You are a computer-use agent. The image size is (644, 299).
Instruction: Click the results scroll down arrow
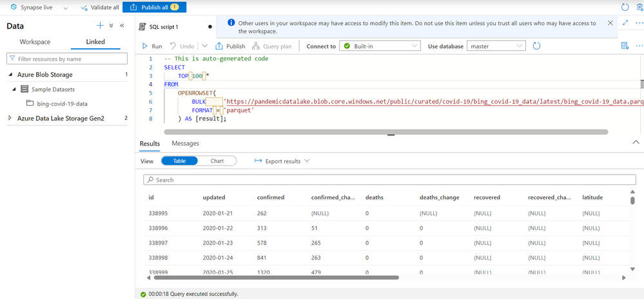(x=632, y=269)
